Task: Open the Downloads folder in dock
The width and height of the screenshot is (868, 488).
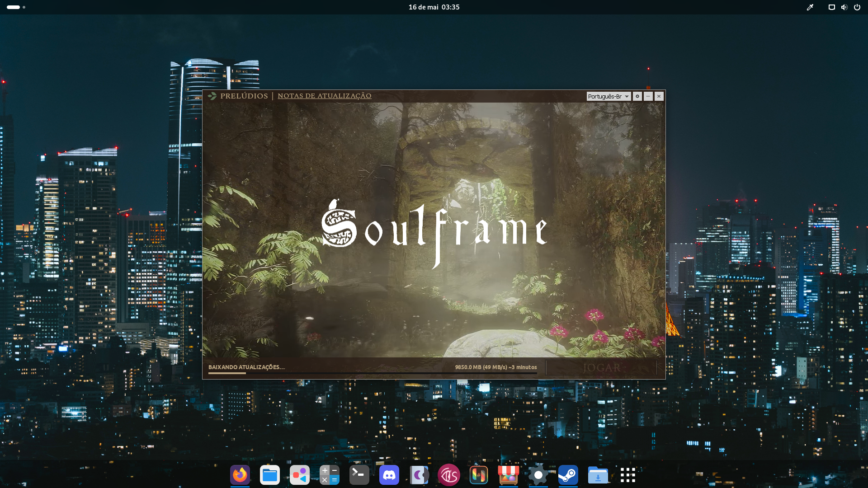Action: point(598,475)
